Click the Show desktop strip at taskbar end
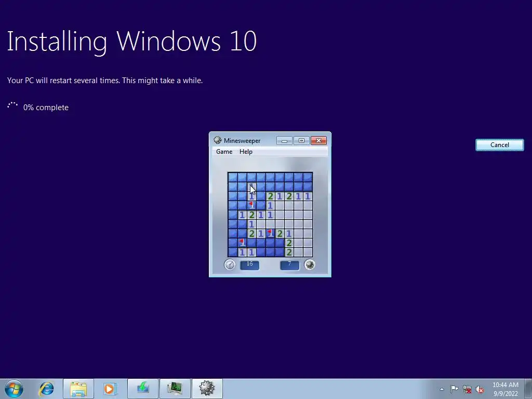 tap(528, 389)
